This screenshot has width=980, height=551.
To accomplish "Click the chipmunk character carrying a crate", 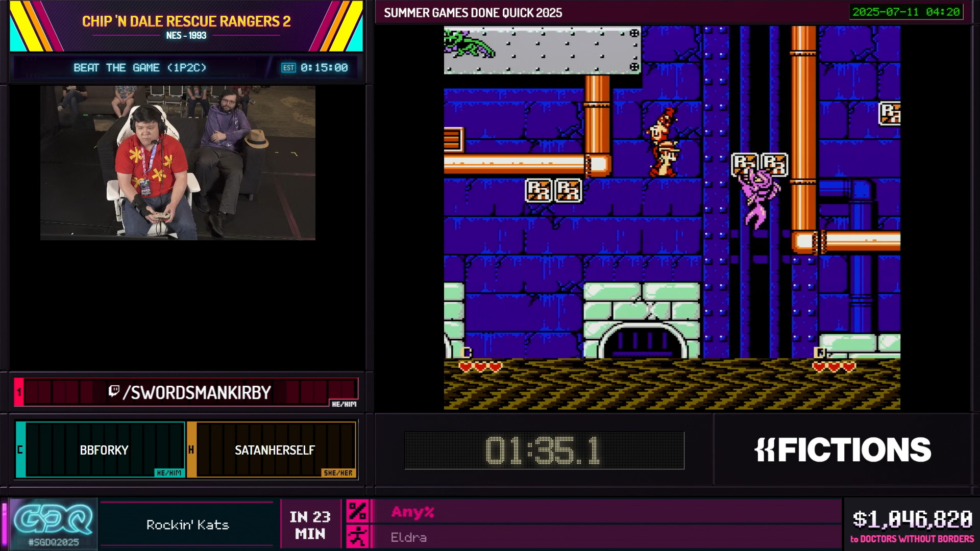I will [x=664, y=143].
